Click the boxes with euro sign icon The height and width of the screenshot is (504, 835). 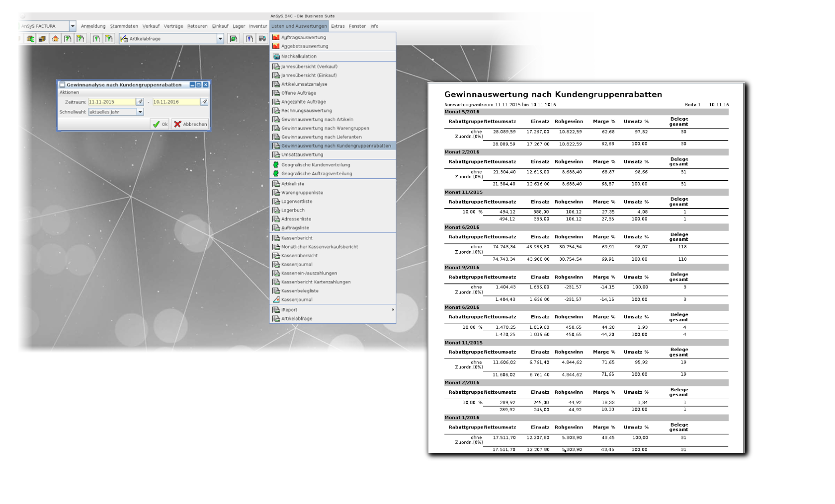30,39
